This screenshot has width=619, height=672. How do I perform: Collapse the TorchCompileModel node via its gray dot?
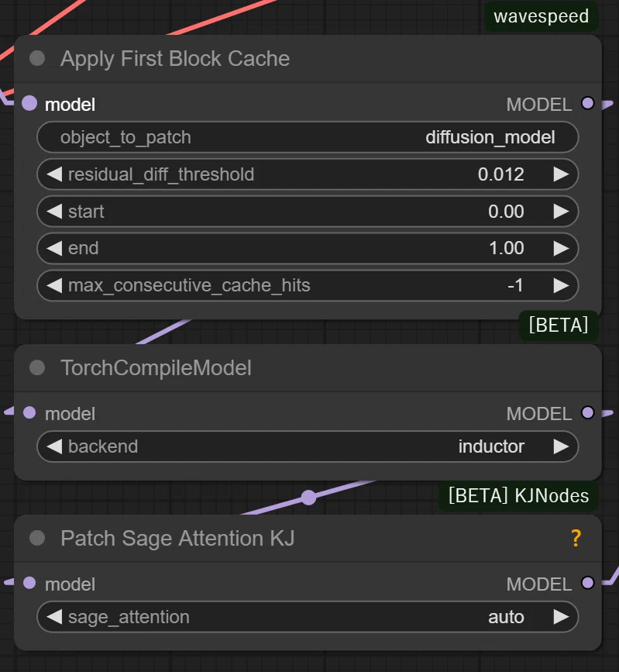(37, 367)
